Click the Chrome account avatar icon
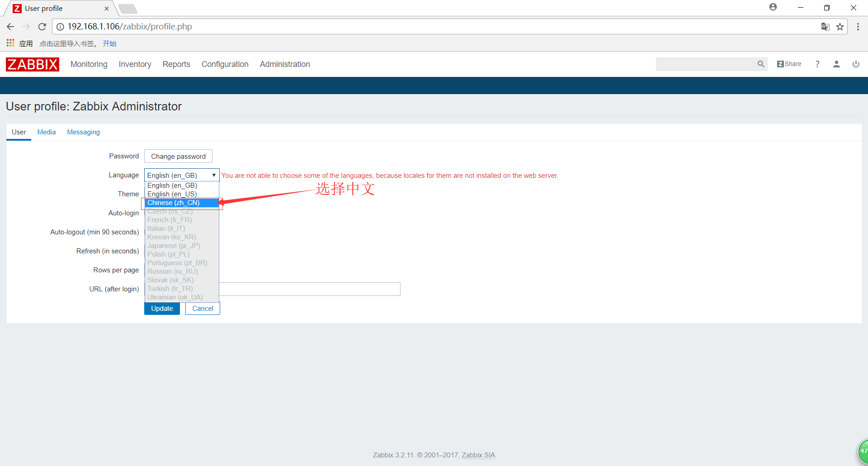868x466 pixels. [x=773, y=7]
